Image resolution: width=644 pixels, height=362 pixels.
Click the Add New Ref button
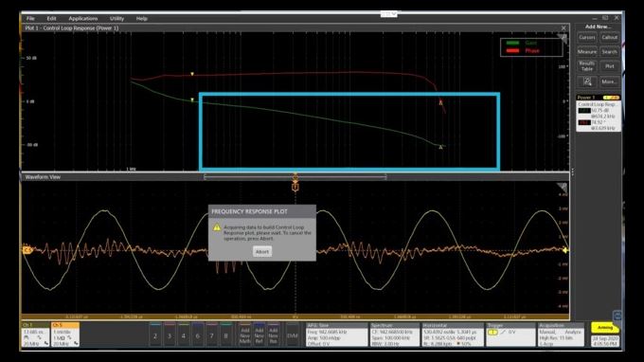pos(259,335)
